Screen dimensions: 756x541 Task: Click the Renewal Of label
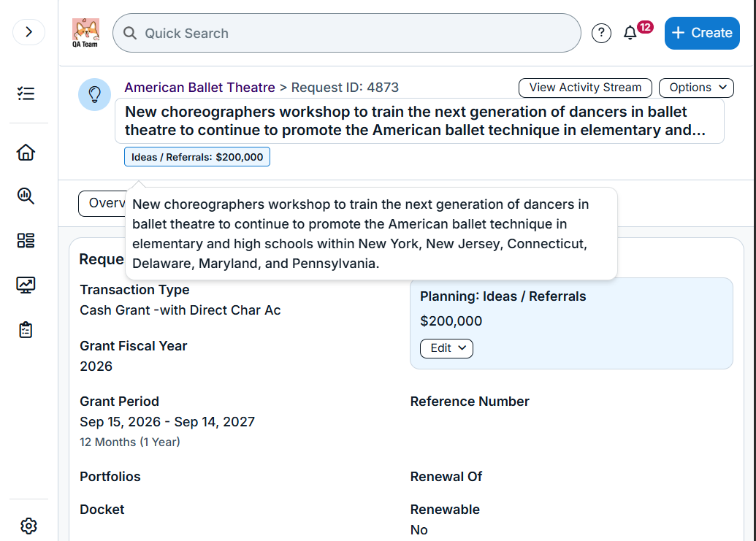(446, 477)
